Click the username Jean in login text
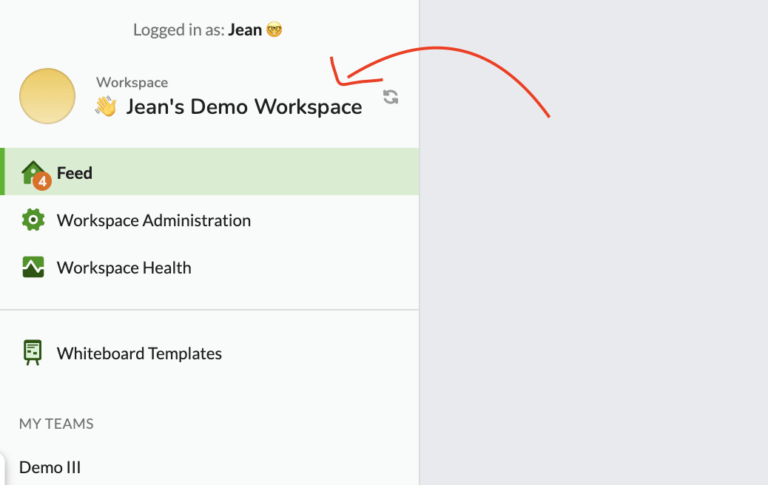 click(x=245, y=30)
